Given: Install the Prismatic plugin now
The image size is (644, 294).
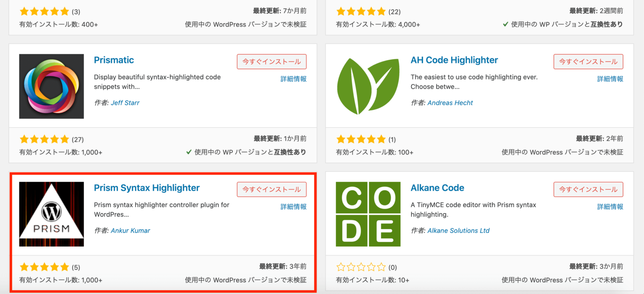Looking at the screenshot, I should 272,62.
